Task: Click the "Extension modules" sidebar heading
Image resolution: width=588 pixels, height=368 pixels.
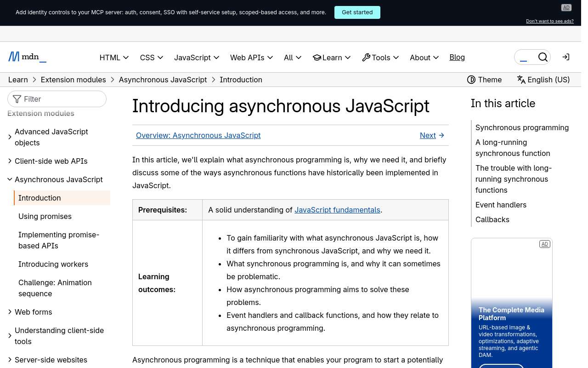Action: click(x=41, y=113)
